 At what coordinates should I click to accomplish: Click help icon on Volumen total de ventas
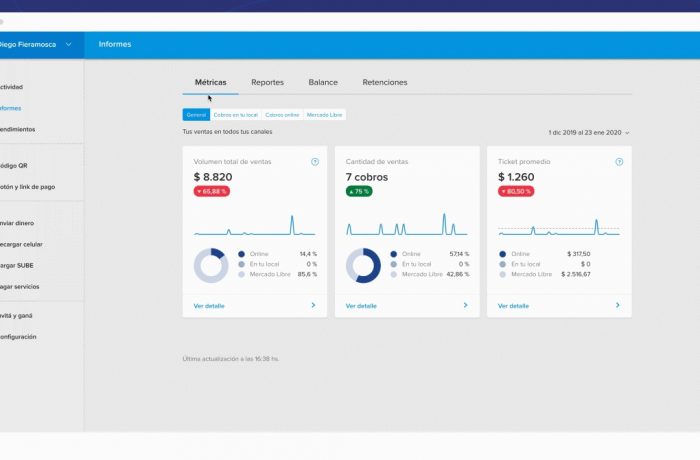tap(315, 162)
